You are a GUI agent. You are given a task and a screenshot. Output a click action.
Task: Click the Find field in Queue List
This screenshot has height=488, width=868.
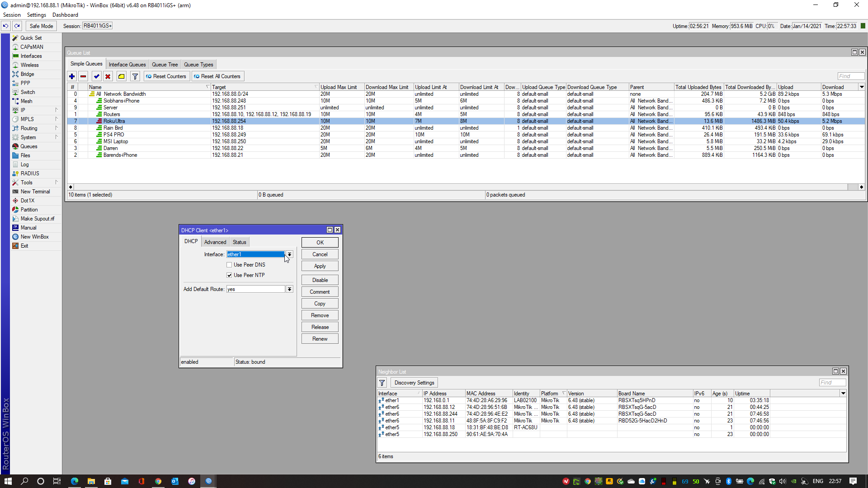coord(850,75)
